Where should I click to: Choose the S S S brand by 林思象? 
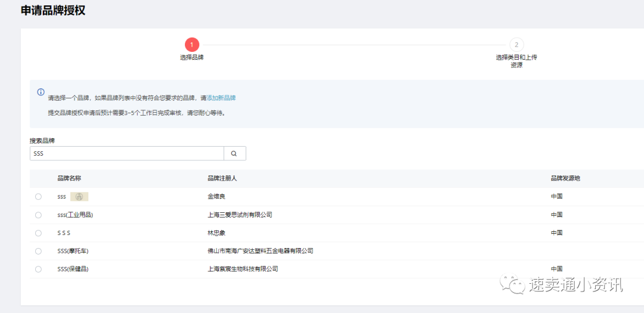tap(38, 233)
